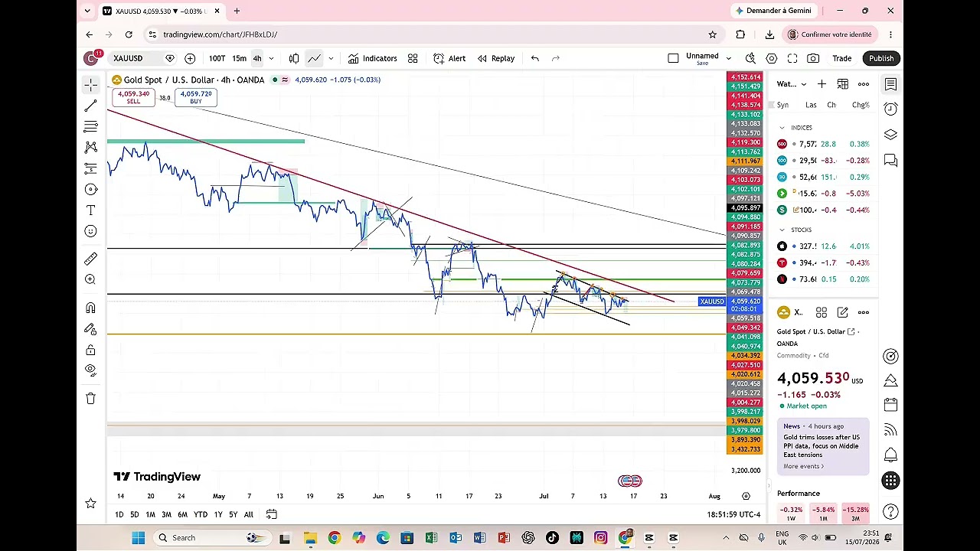Image resolution: width=980 pixels, height=551 pixels.
Task: Redo the last chart action
Action: 556,58
